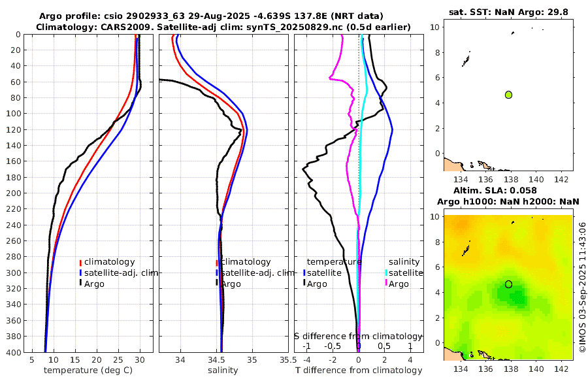Click blue temperature 'satellite' legend entry

(x=324, y=272)
